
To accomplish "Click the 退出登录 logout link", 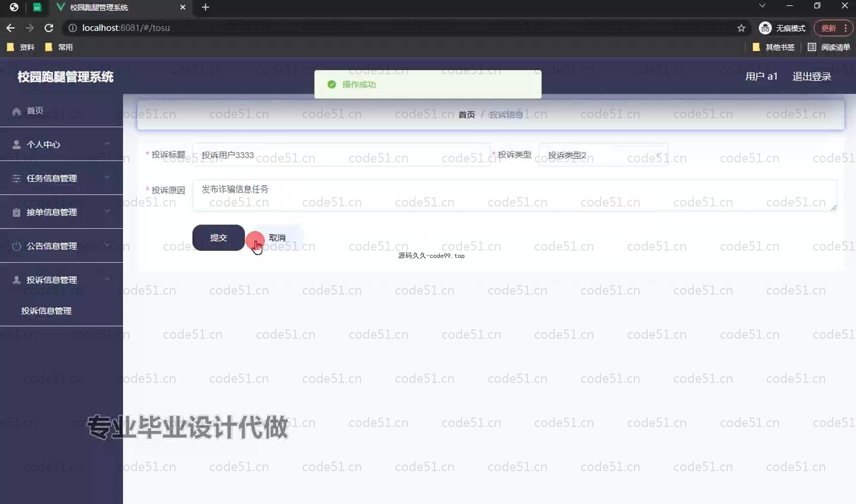I will pyautogui.click(x=812, y=77).
